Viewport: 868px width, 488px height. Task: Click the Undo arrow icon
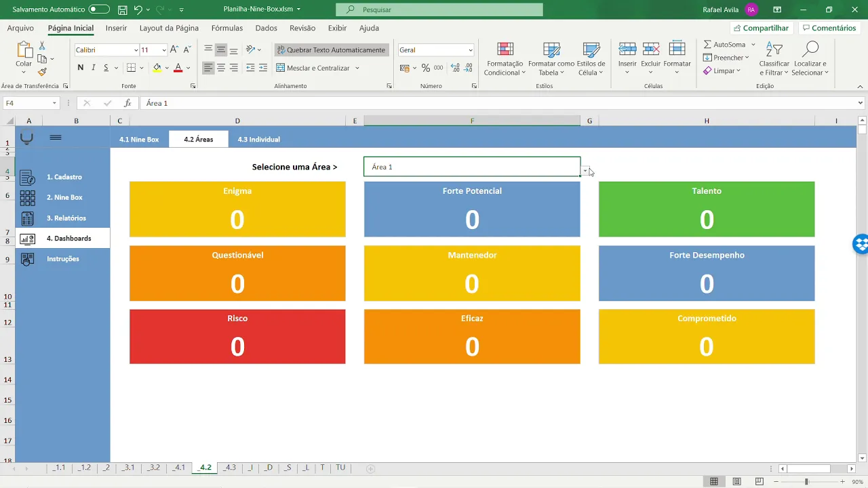(138, 9)
